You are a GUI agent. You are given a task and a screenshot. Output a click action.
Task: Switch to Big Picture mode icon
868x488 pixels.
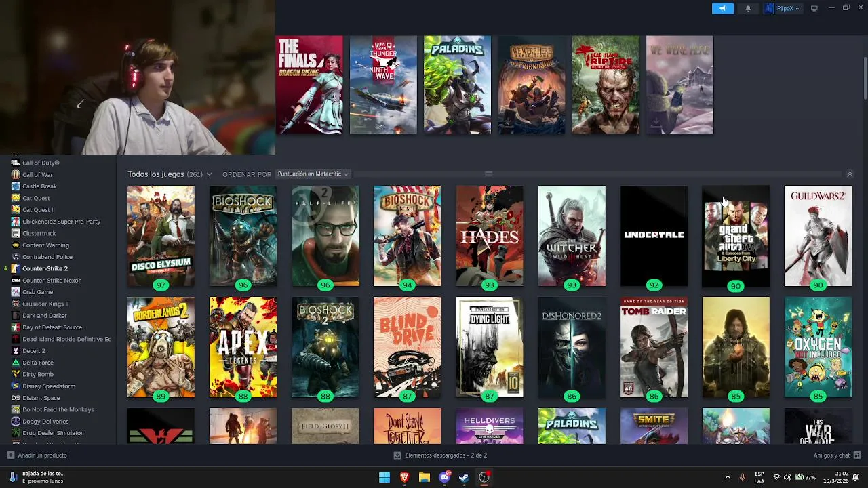point(814,8)
